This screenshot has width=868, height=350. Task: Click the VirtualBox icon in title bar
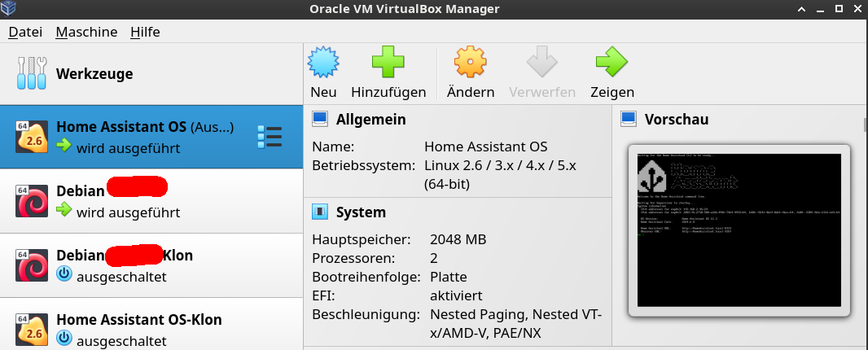9,8
